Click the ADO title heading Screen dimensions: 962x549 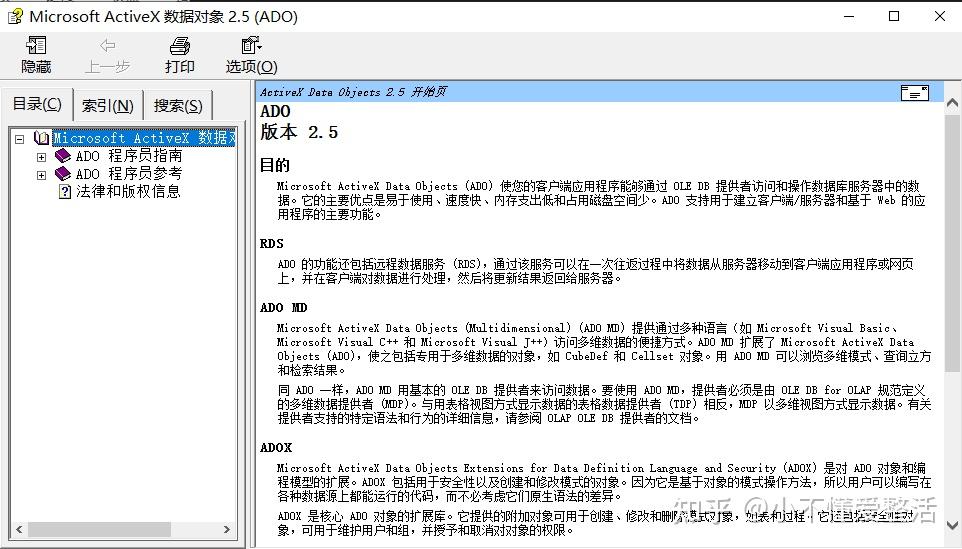(275, 111)
